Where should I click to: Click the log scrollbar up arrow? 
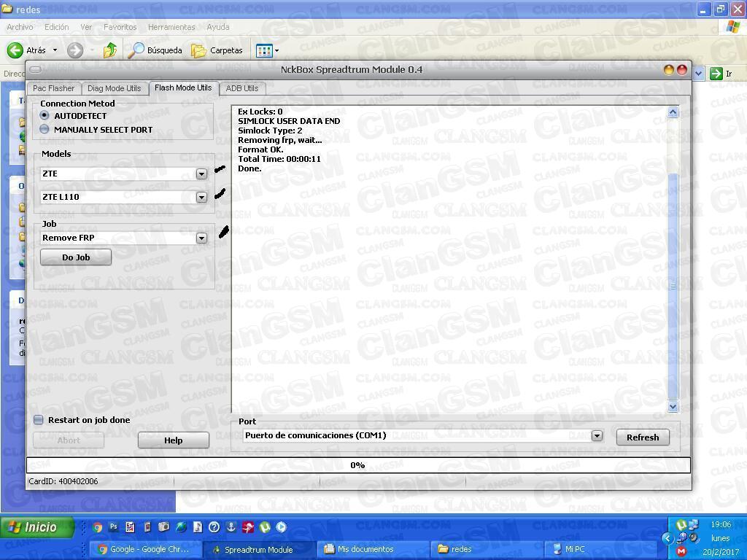point(673,112)
